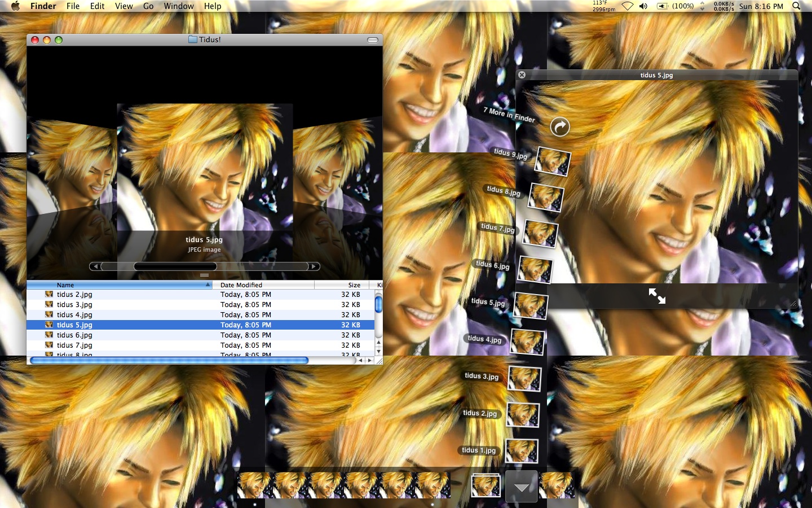
Task: Click the 7 More in Finder arrow
Action: [560, 127]
